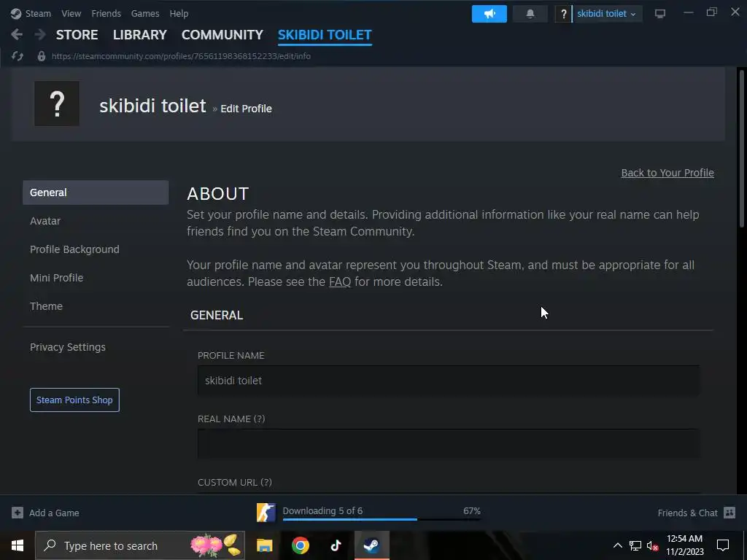
Task: Expand the skibidi toilet account dropdown
Action: 606,14
